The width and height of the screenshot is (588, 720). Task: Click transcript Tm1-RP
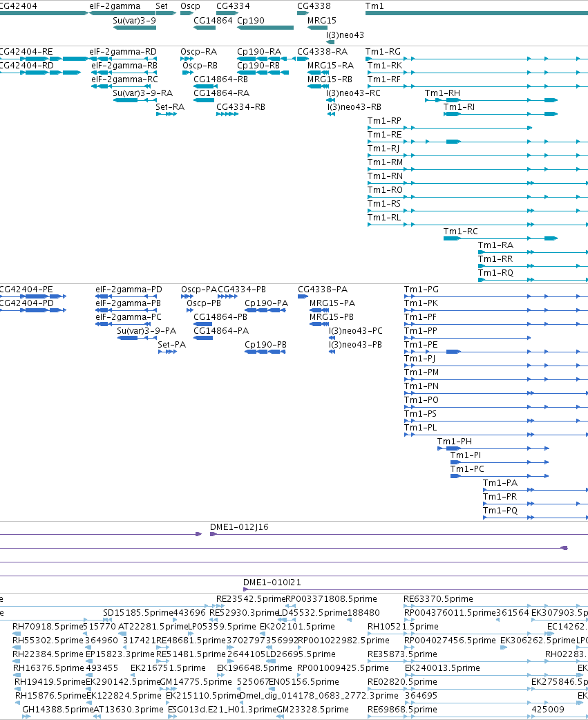[x=384, y=121]
